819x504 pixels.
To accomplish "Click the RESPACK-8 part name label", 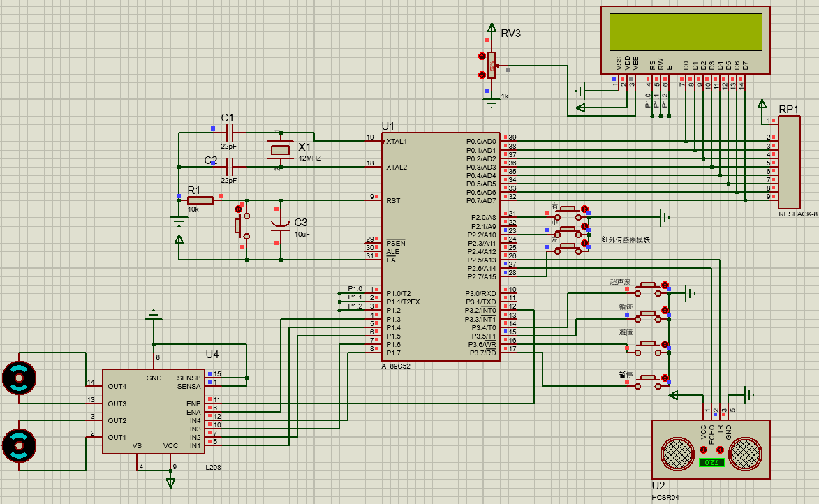I will (x=798, y=214).
